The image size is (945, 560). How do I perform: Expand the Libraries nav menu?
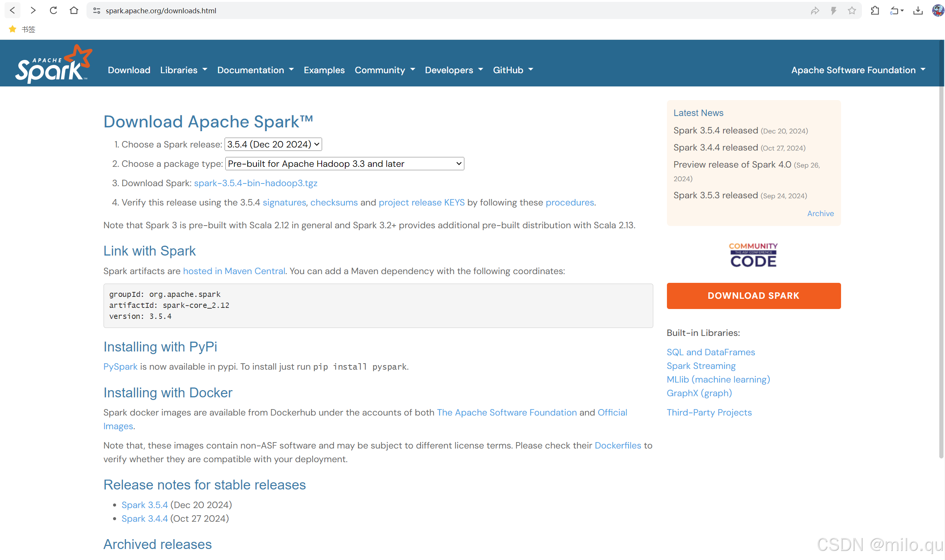[x=184, y=70]
